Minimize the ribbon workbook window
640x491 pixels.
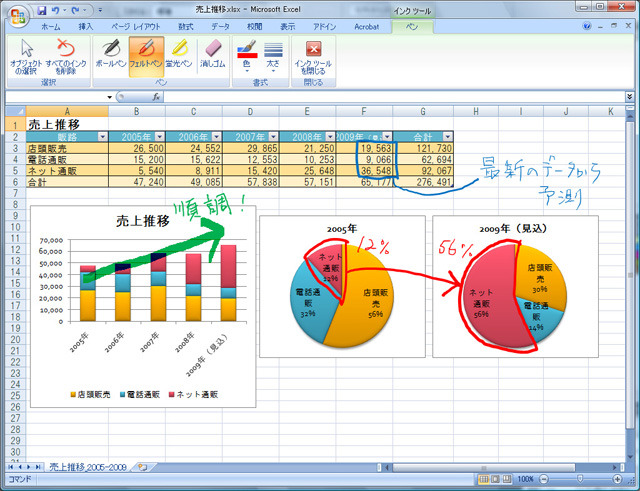pos(600,27)
